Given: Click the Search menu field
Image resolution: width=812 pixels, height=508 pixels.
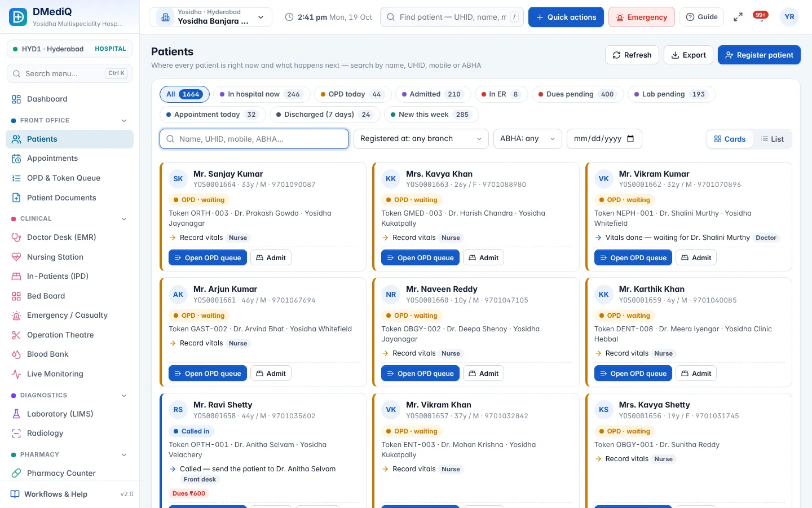Looking at the screenshot, I should (69, 73).
